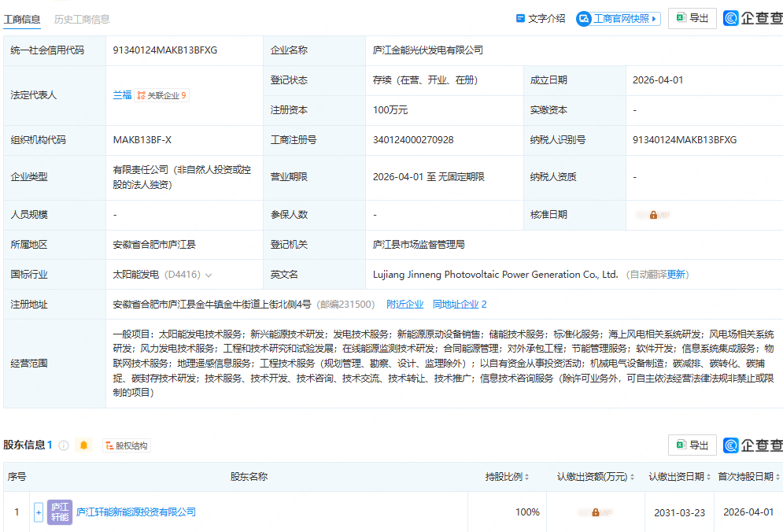This screenshot has width=783, height=532.
Task: Click the info circle next to 股东信息 count
Action: coord(63,445)
